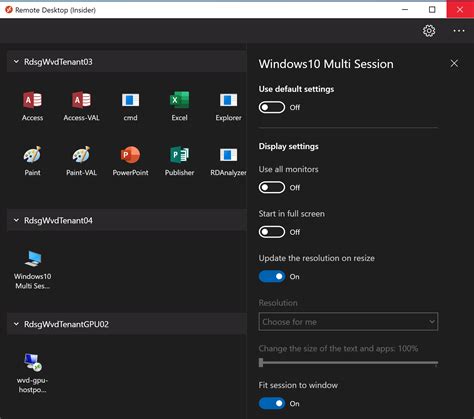The width and height of the screenshot is (474, 419).
Task: Launch the Access remote app
Action: coord(32,106)
